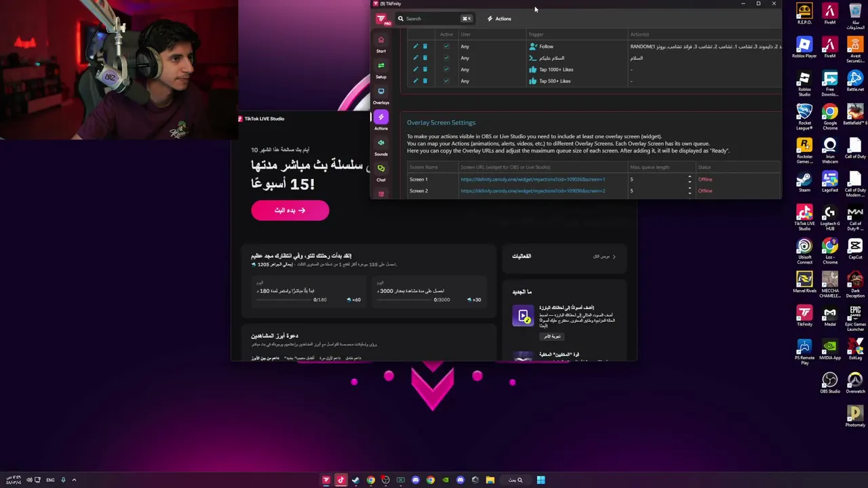Open NVIDIA App desktop shortcut
The width and height of the screenshot is (868, 488).
tap(830, 350)
